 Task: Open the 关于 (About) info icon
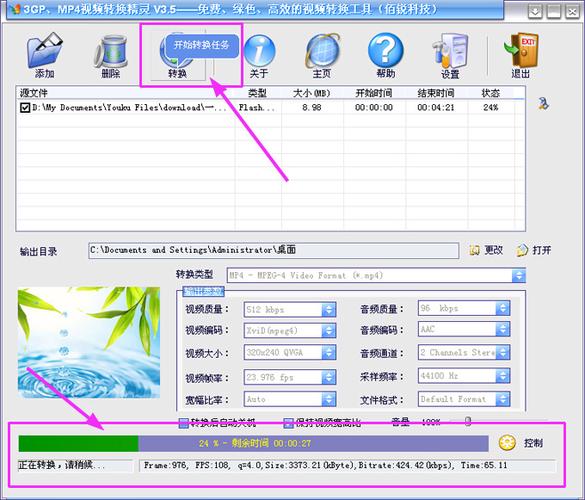tap(259, 51)
